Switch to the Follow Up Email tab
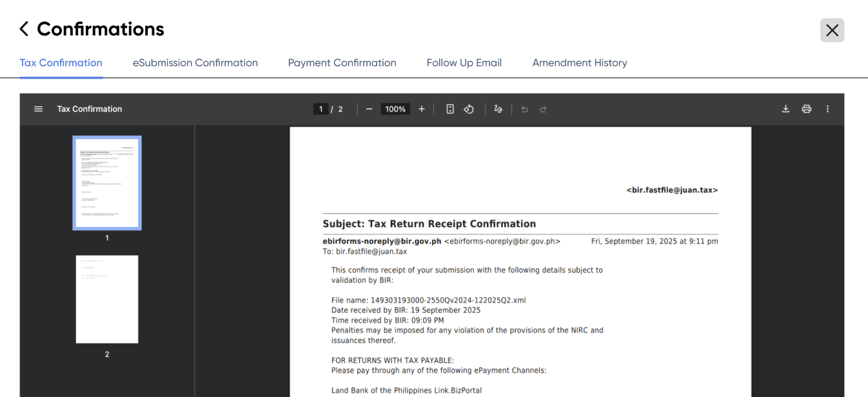868x397 pixels. point(464,63)
